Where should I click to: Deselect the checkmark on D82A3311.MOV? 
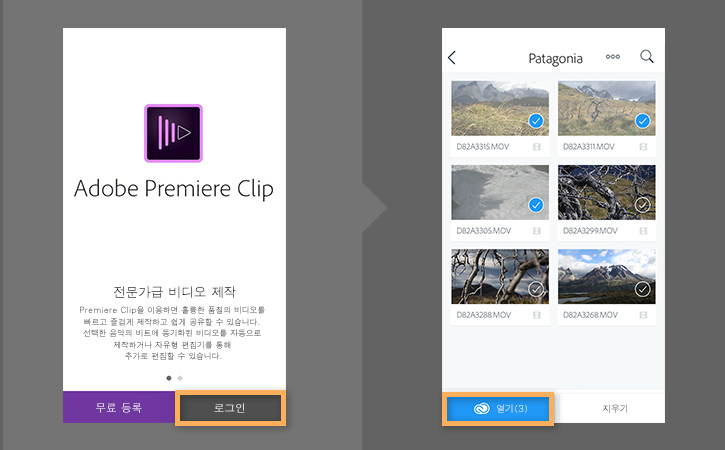click(x=642, y=121)
